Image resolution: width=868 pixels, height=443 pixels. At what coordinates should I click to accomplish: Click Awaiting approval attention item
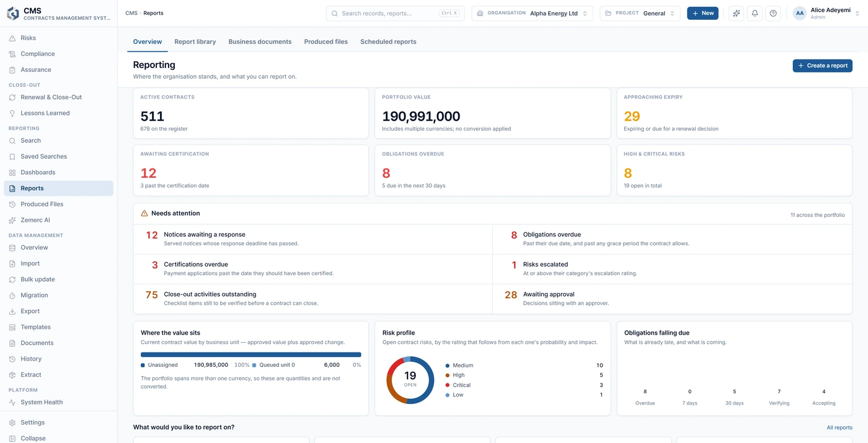point(673,299)
